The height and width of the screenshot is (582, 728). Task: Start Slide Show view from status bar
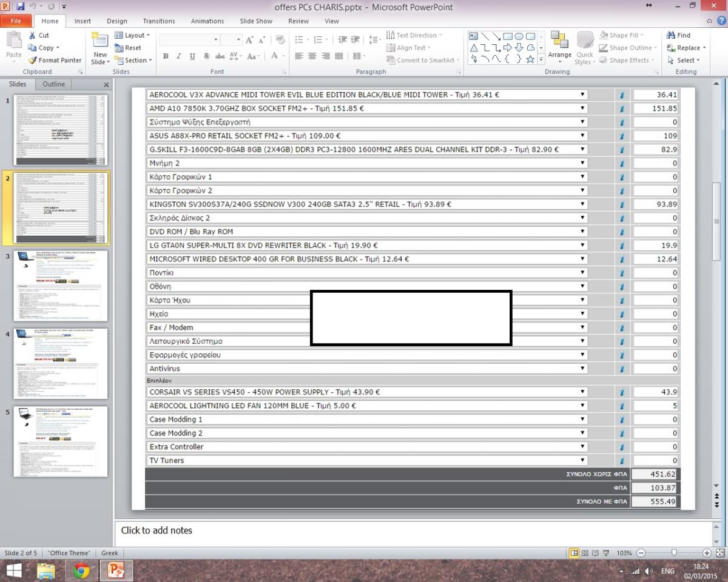pyautogui.click(x=607, y=553)
